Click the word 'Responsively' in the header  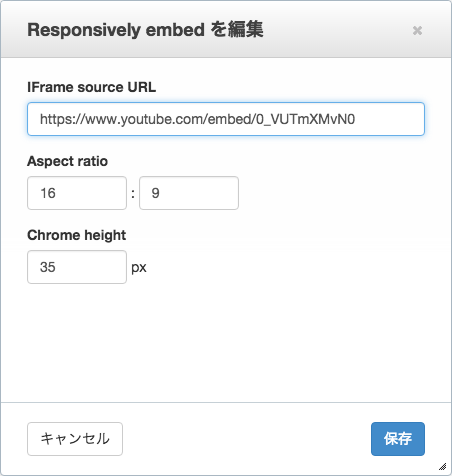(x=84, y=30)
